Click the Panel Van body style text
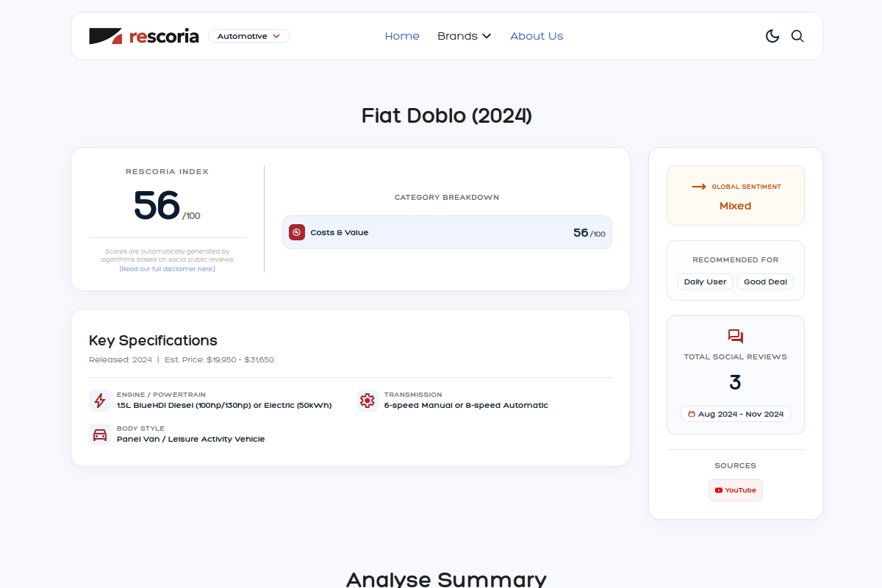This screenshot has width=882, height=588. coord(190,439)
